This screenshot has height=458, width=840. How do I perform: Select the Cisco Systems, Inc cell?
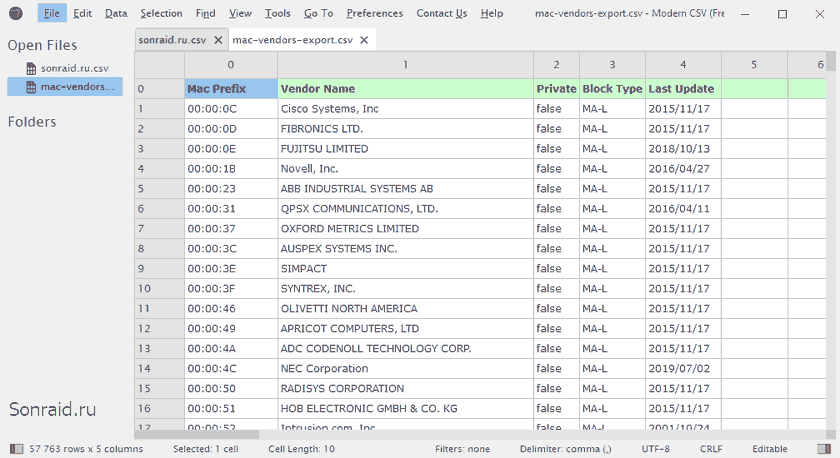pyautogui.click(x=406, y=109)
